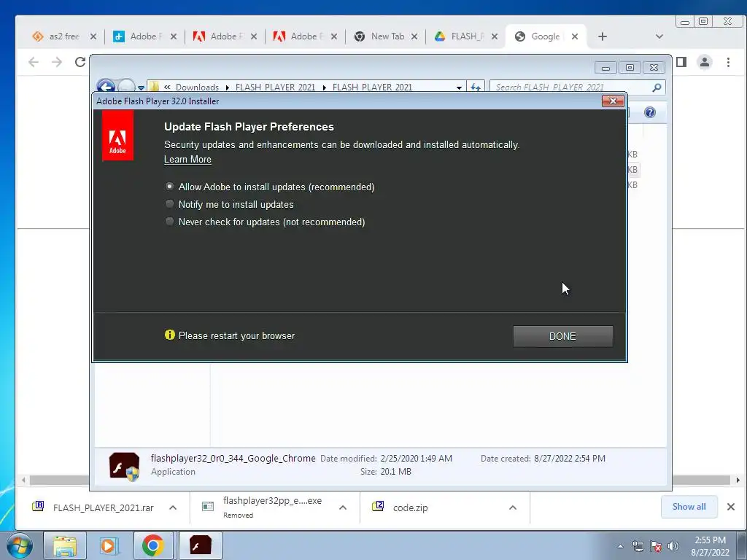Show hidden system tray icons
747x560 pixels.
pos(620,546)
